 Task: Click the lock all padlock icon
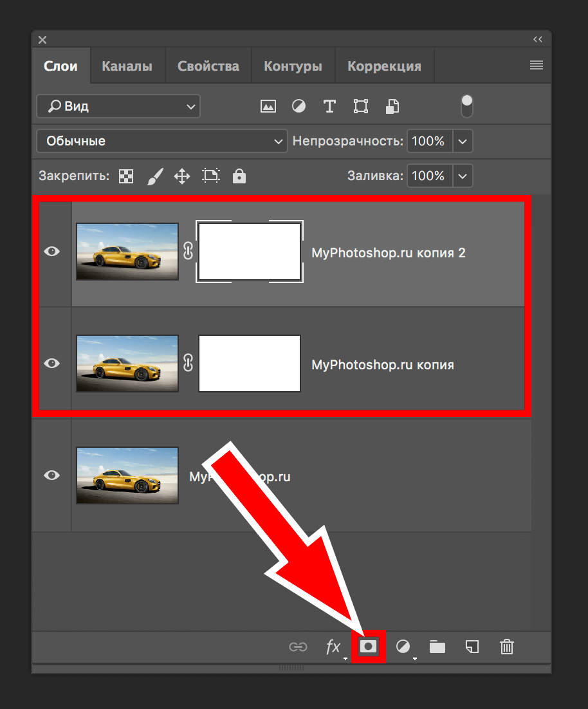(239, 176)
